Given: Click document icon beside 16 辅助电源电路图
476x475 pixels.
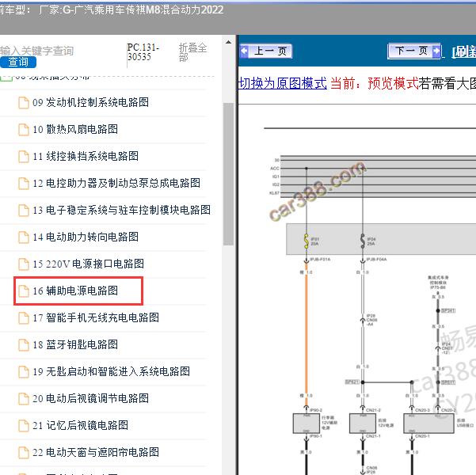Looking at the screenshot, I should [x=24, y=291].
